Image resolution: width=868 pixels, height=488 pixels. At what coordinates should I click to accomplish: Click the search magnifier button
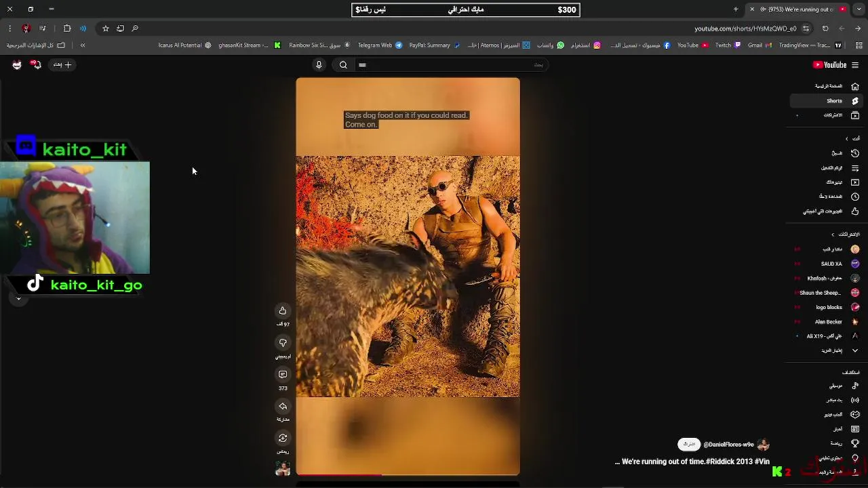click(343, 65)
